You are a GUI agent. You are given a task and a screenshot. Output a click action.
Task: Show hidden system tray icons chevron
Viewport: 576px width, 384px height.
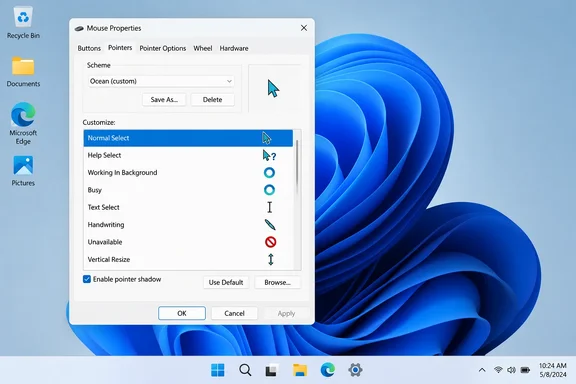(x=482, y=370)
